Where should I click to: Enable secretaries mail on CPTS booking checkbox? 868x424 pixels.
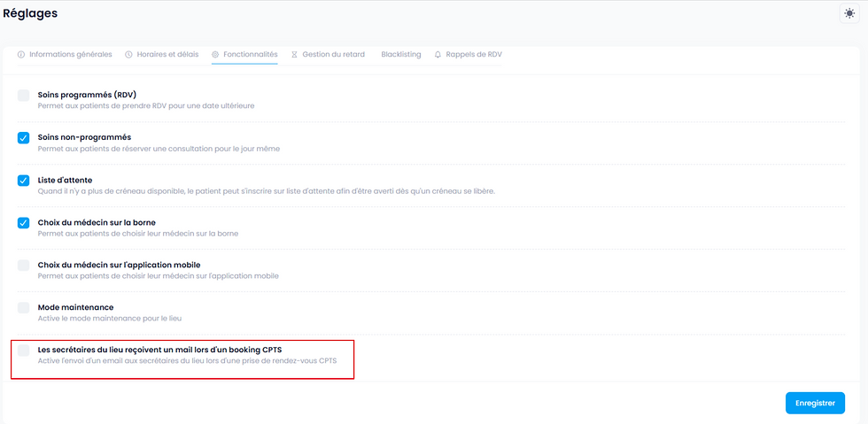pos(23,350)
